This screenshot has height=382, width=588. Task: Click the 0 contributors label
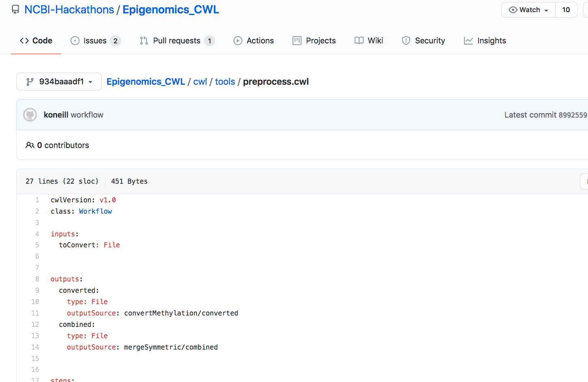coord(63,145)
